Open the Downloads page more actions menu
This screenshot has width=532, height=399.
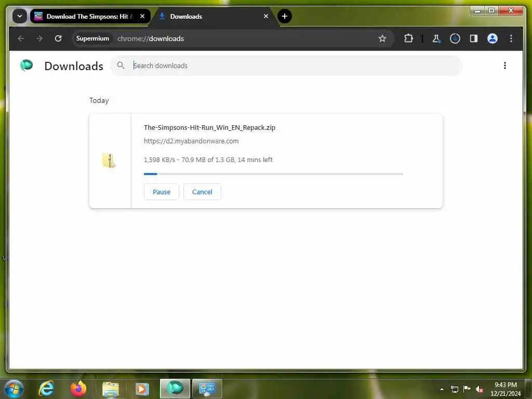[505, 65]
